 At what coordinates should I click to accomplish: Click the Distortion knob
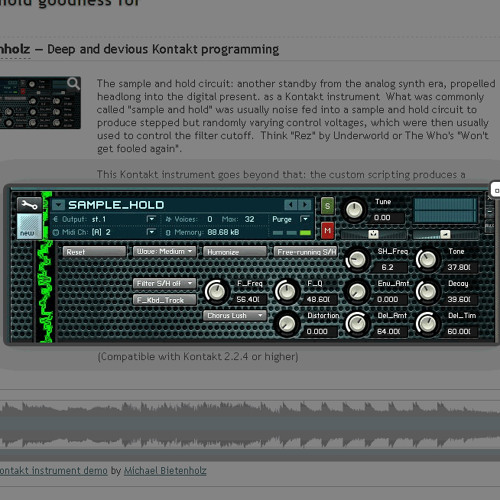point(286,323)
